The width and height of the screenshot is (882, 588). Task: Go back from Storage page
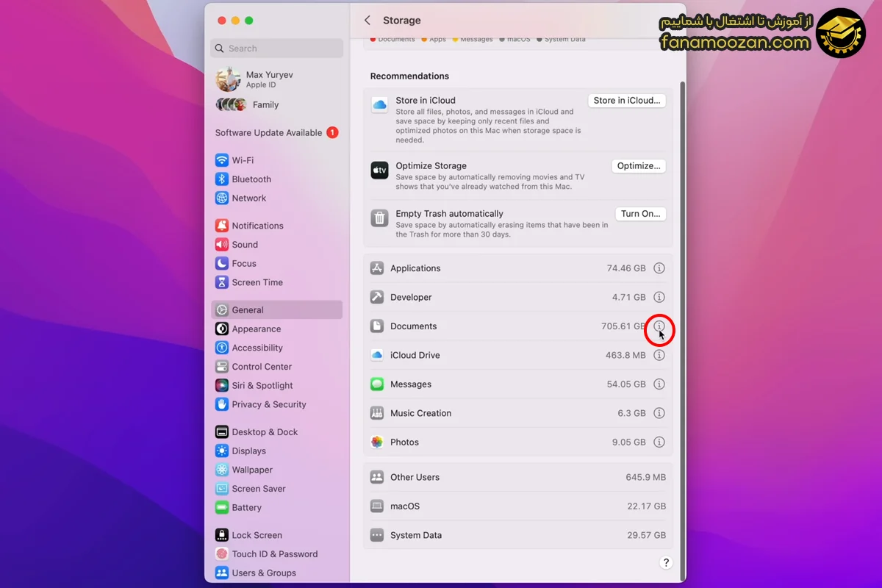click(x=367, y=21)
